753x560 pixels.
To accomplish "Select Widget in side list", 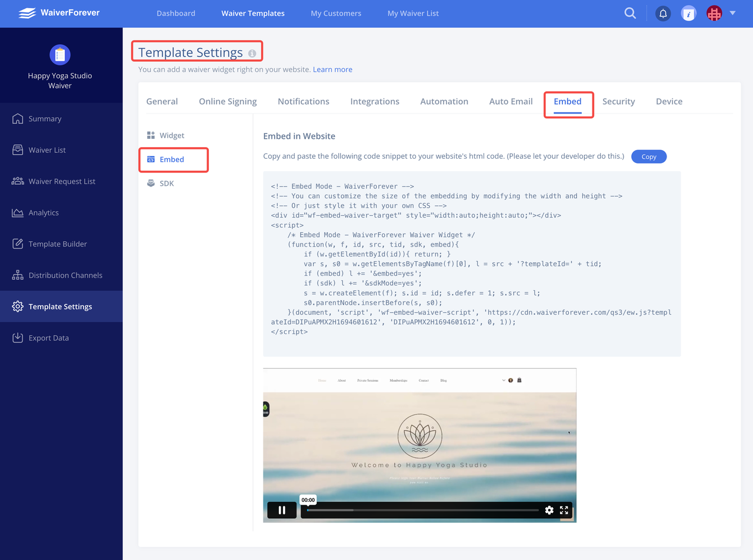I will coord(172,135).
